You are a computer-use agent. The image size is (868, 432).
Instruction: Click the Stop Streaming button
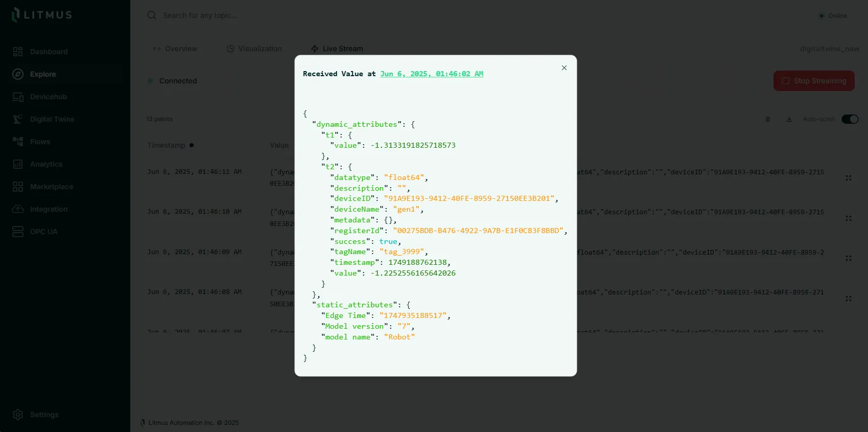[814, 81]
